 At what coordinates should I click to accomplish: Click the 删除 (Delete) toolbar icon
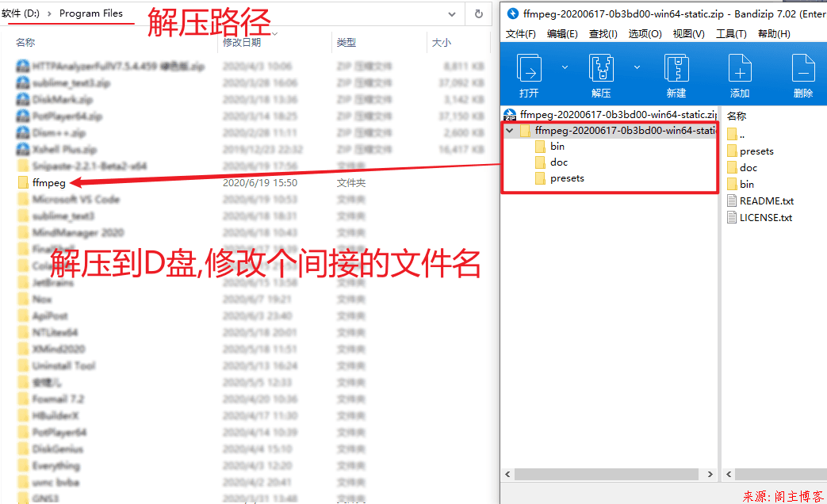tap(803, 68)
